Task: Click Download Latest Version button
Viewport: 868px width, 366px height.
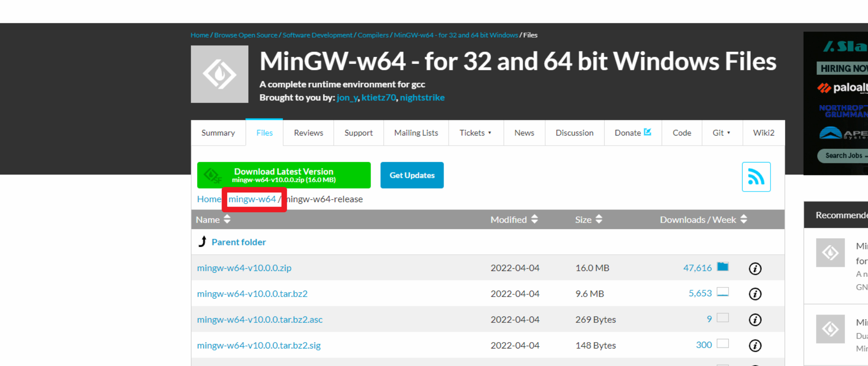Action: coord(284,175)
